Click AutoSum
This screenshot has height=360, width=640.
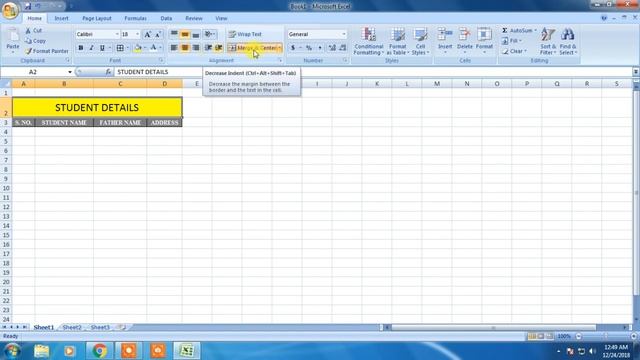(516, 31)
